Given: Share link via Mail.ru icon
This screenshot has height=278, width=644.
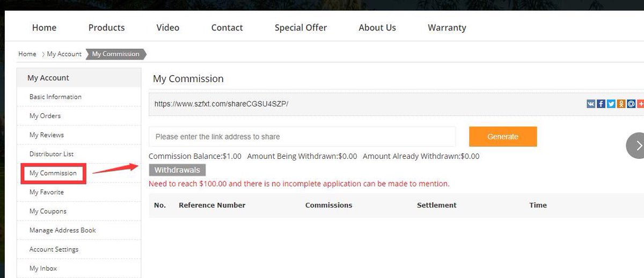Looking at the screenshot, I should tap(631, 104).
